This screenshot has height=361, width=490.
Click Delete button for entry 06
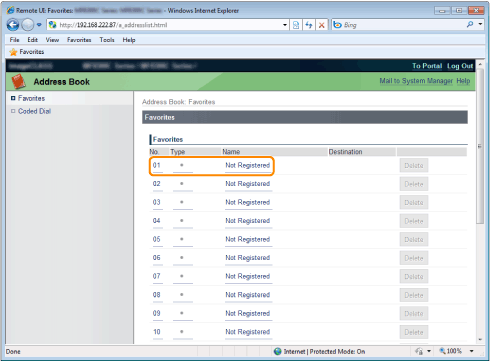(x=414, y=258)
